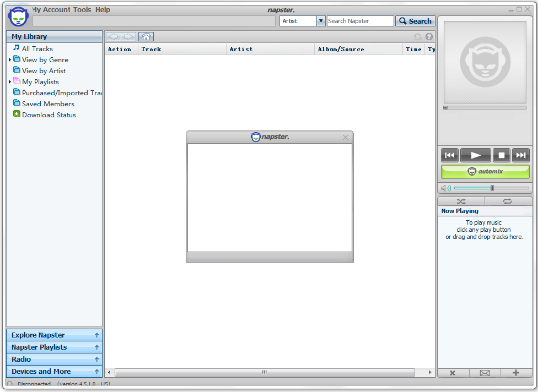Open help with the question mark icon
Image resolution: width=538 pixels, height=392 pixels.
pos(429,37)
